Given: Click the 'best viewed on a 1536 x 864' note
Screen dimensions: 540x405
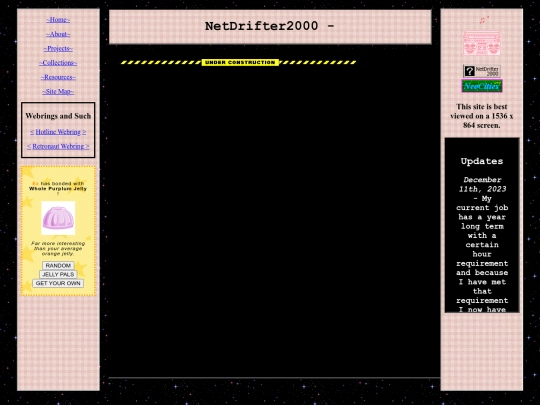Looking at the screenshot, I should [x=481, y=116].
